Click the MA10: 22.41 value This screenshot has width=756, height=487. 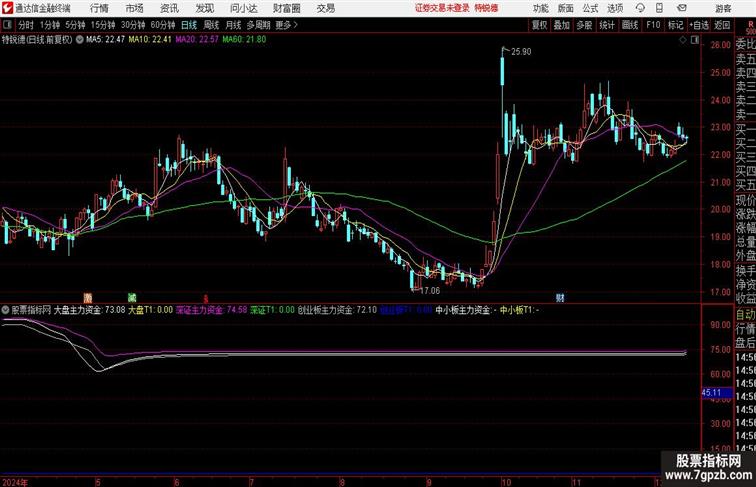pos(149,40)
